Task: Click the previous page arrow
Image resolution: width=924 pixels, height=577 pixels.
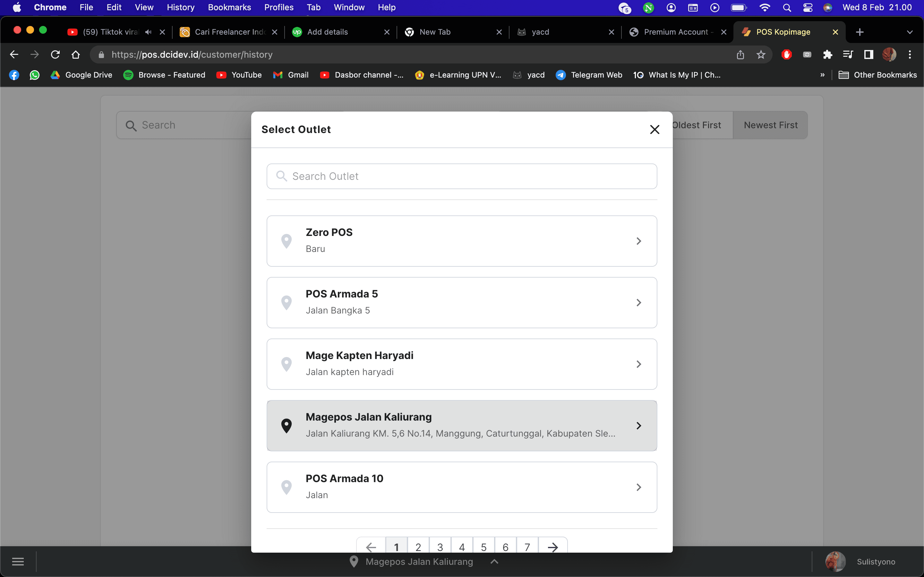Action: tap(371, 547)
